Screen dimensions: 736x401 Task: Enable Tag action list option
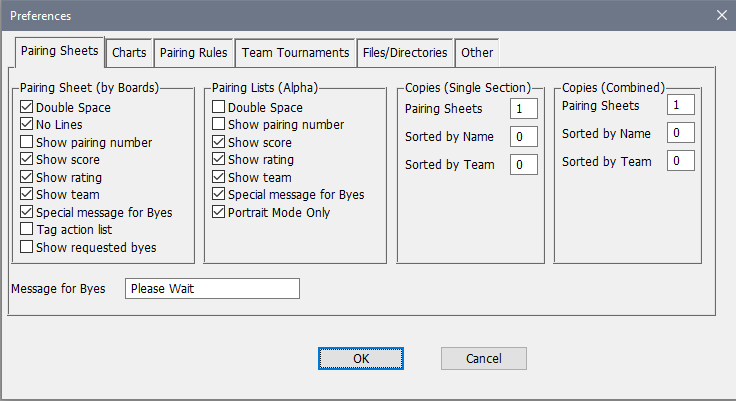27,230
